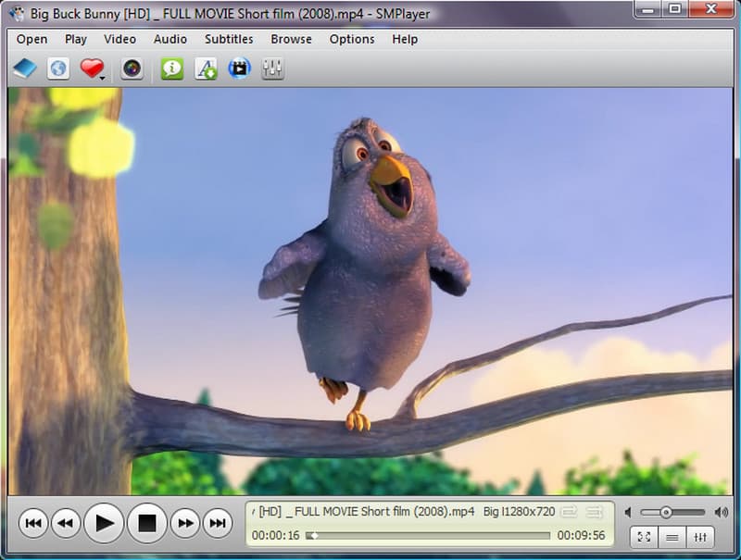Click the elapsed time 00:00:16
This screenshot has height=560, width=741.
[x=275, y=535]
